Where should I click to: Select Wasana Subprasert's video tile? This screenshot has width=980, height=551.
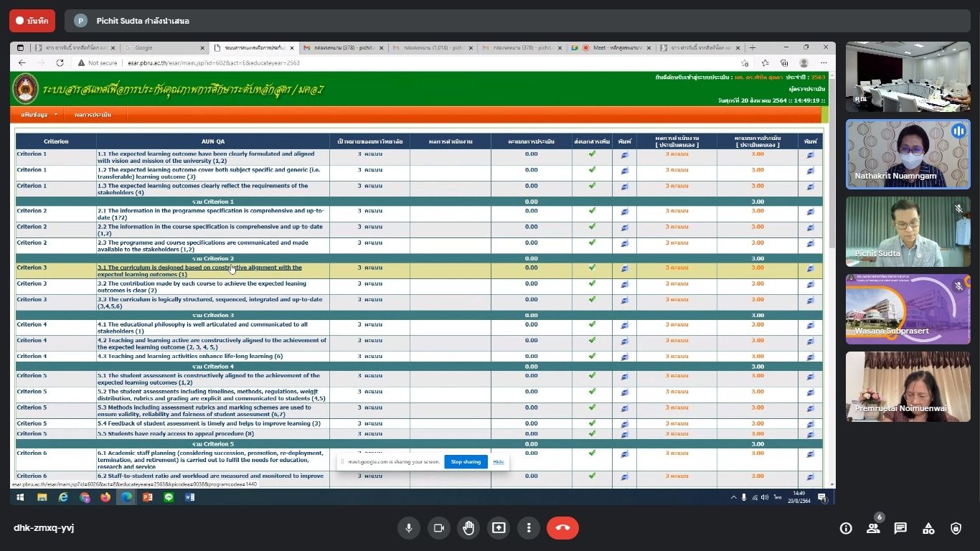click(908, 309)
